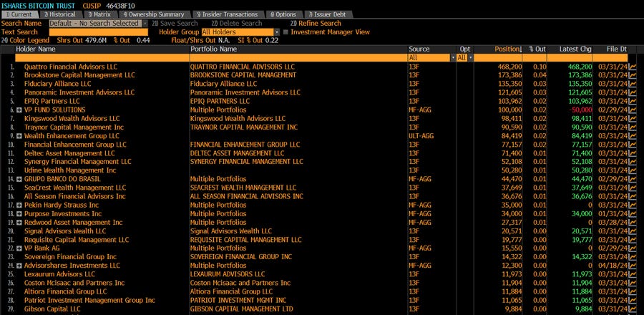Open chart icon for Financial Enhancement Group row
Viewport: 644px width, 315px height.
click(x=633, y=144)
